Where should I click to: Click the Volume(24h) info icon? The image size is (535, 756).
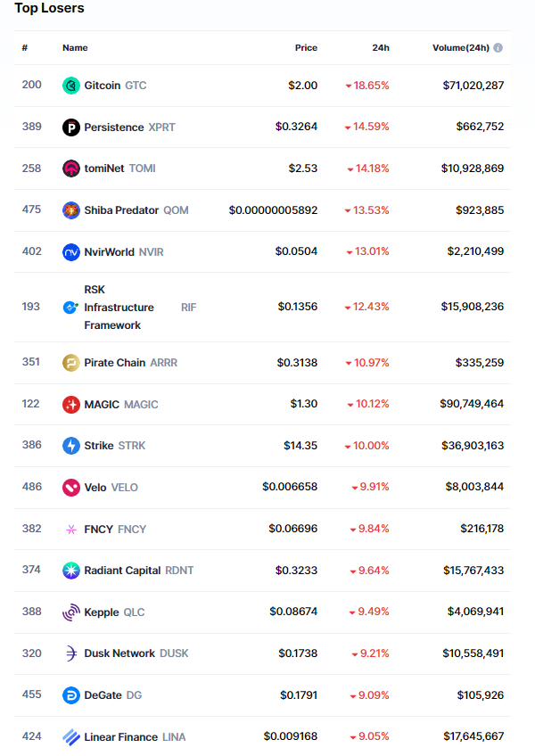(498, 48)
